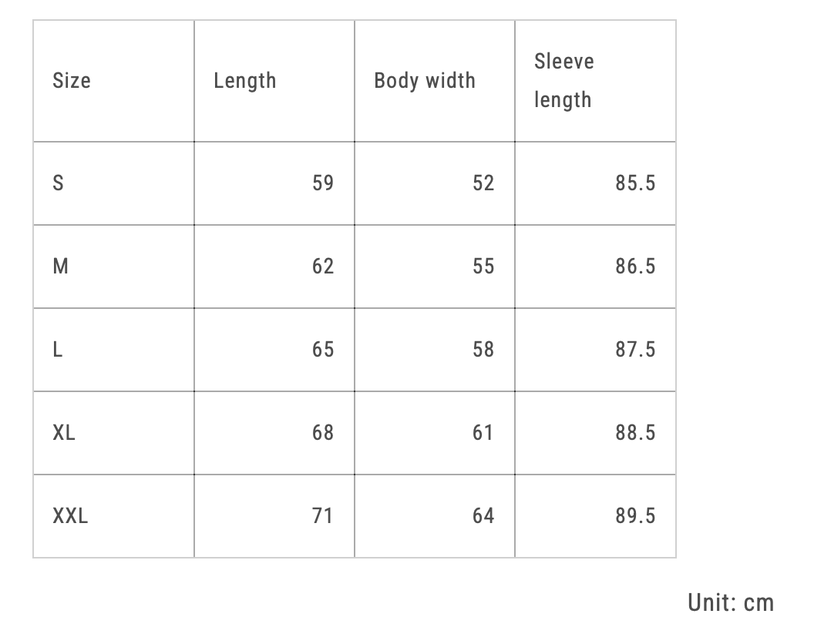
Task: Click sleeve length value 85.5
Action: tap(635, 183)
